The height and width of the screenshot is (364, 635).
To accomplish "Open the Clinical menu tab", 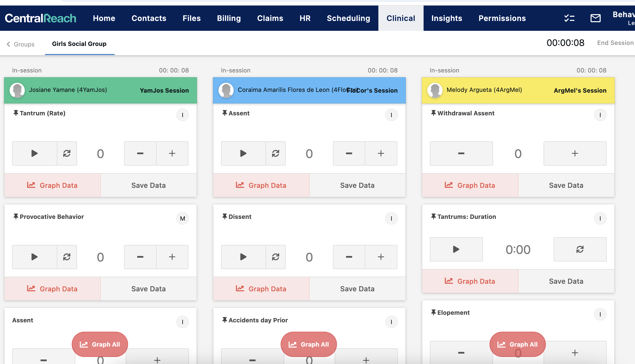I will pyautogui.click(x=401, y=18).
